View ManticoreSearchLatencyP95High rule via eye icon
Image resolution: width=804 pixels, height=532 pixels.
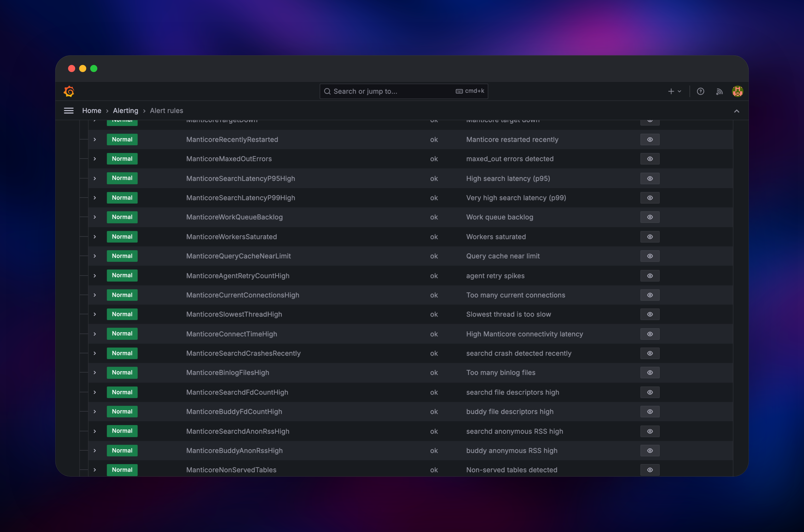[650, 178]
